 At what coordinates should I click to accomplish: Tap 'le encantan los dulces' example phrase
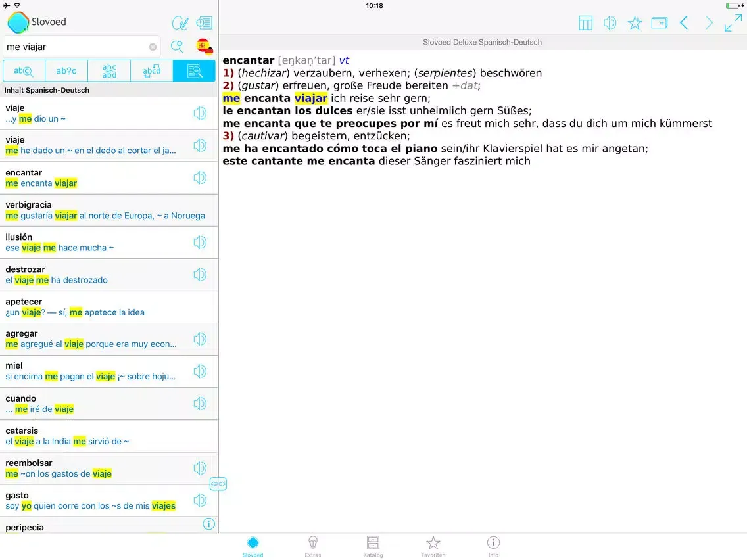[288, 110]
